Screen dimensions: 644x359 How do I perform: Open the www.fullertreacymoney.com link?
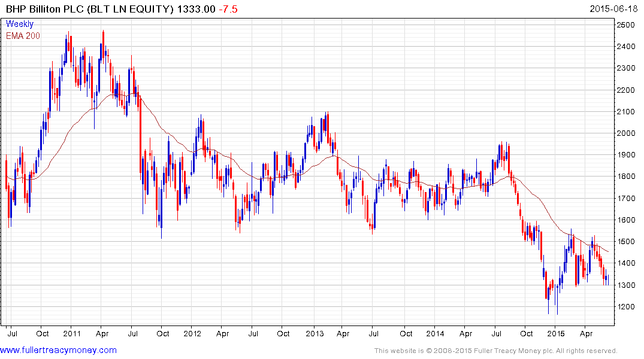coord(58,350)
